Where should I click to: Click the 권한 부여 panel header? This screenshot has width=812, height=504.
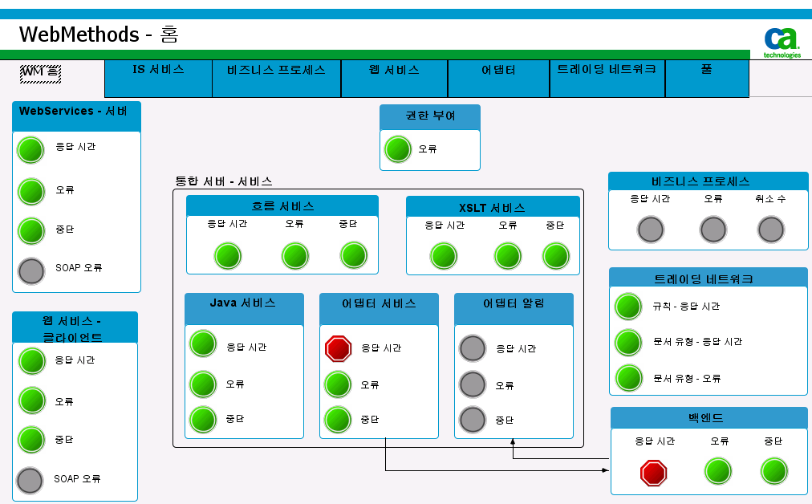click(x=430, y=117)
